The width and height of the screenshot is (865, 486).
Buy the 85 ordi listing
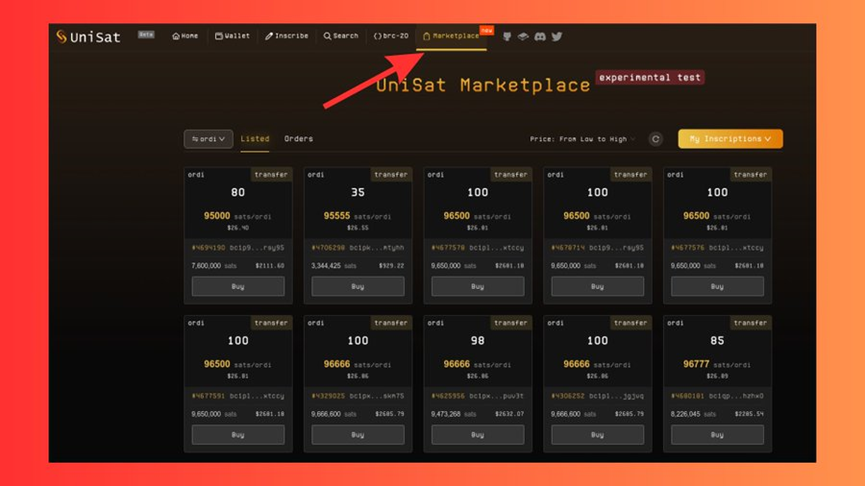point(717,435)
